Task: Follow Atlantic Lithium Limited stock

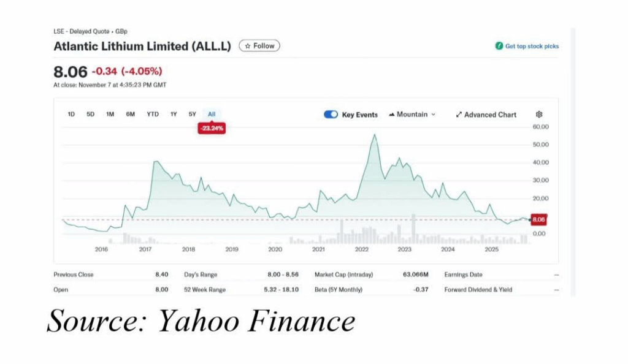Action: click(259, 46)
